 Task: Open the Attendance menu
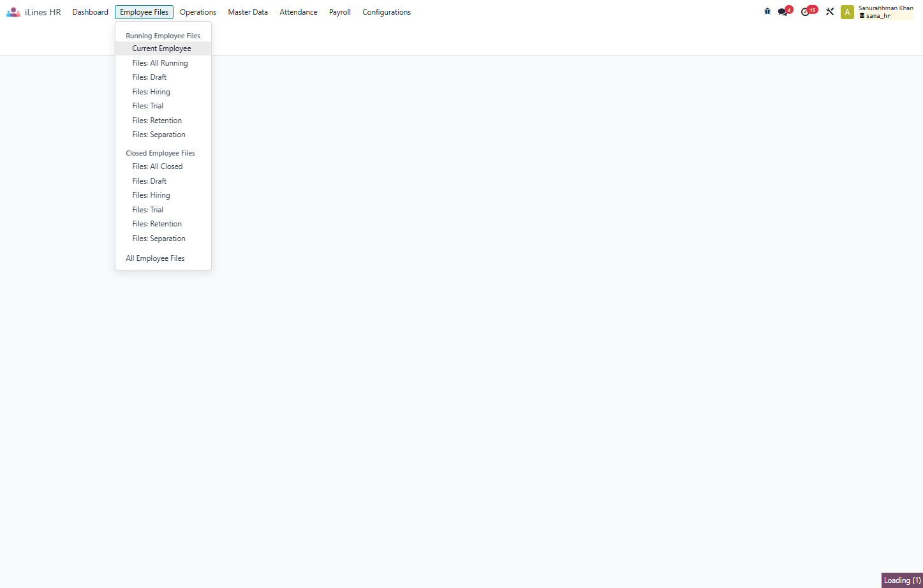point(299,12)
